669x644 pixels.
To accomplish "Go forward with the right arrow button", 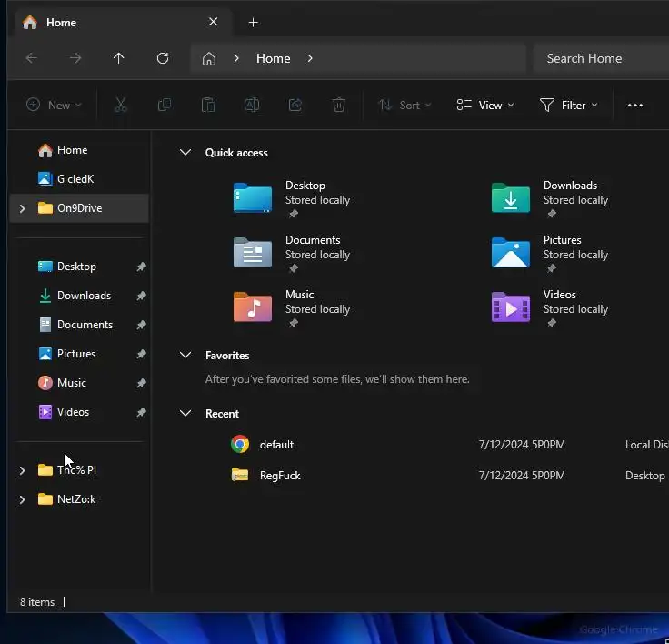I will pyautogui.click(x=75, y=58).
